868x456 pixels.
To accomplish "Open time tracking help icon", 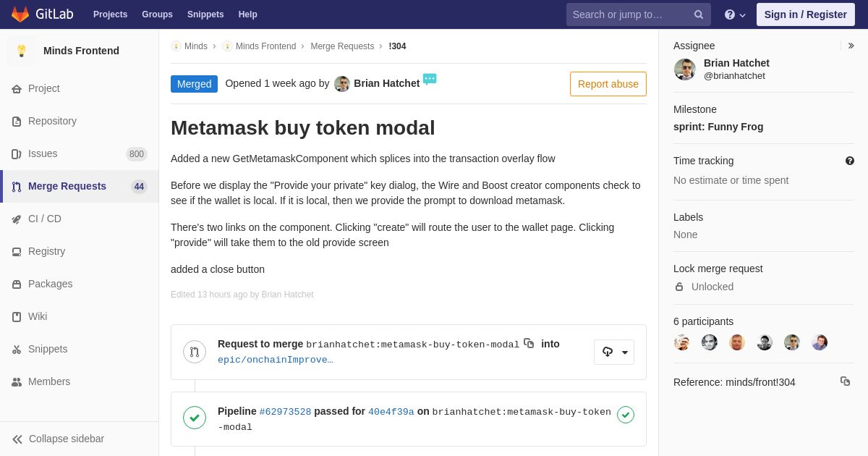I will (x=850, y=161).
